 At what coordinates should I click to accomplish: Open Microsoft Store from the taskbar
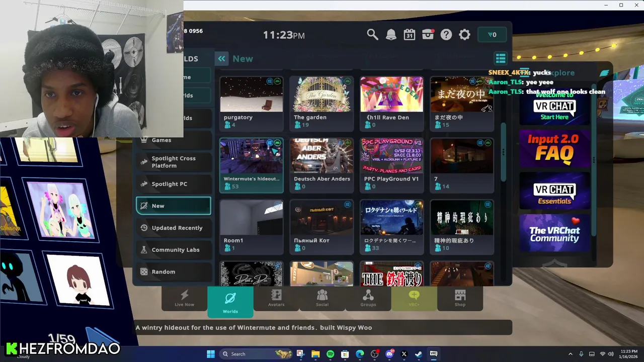[345, 354]
